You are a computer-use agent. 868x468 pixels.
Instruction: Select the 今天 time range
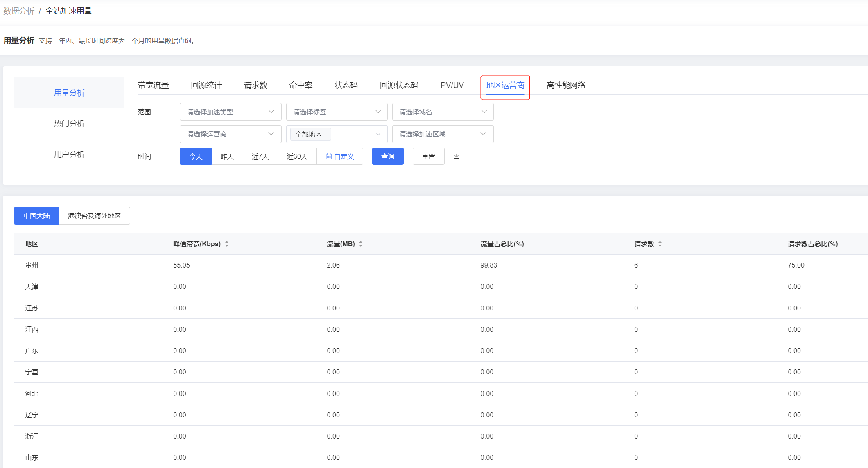pyautogui.click(x=196, y=156)
